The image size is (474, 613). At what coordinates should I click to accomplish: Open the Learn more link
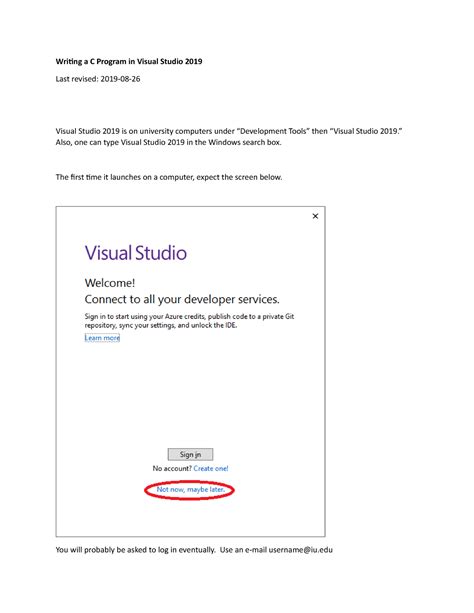[x=102, y=338]
